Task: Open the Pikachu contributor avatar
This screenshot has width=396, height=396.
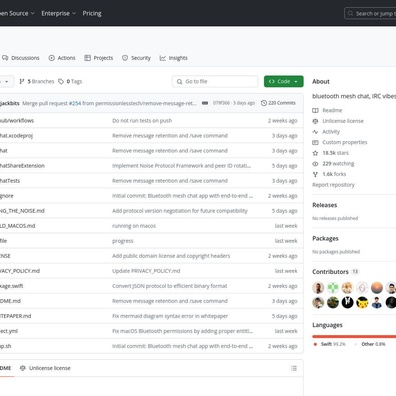Action: tap(362, 302)
